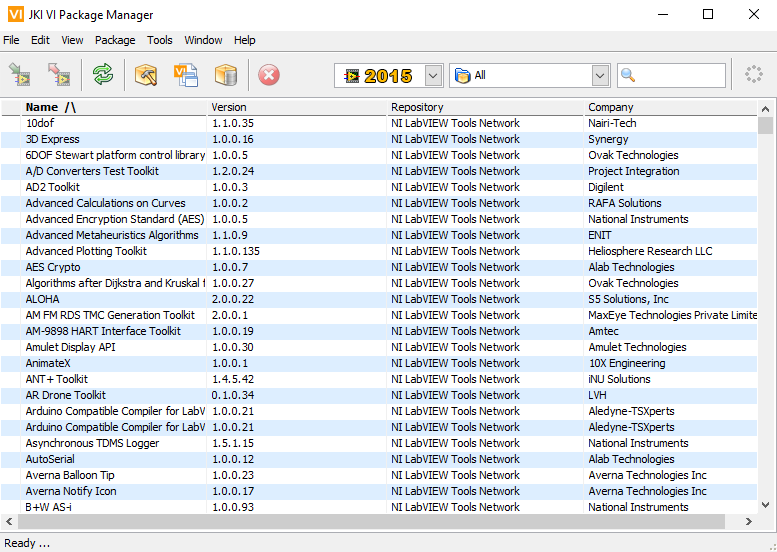Select Advanced Calculations on Curves
The image size is (777, 552).
coord(379,203)
